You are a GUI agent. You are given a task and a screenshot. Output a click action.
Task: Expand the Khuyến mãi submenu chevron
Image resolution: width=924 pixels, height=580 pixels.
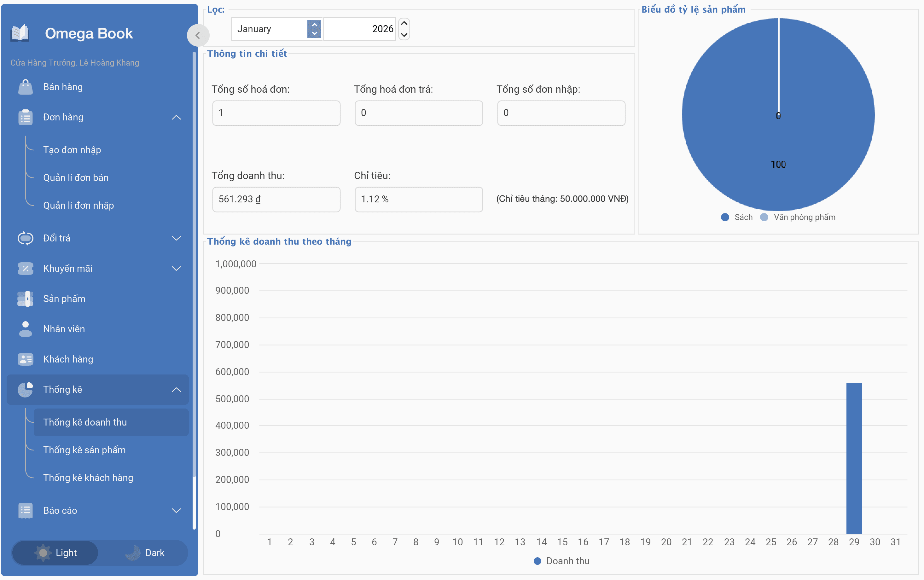pos(177,269)
